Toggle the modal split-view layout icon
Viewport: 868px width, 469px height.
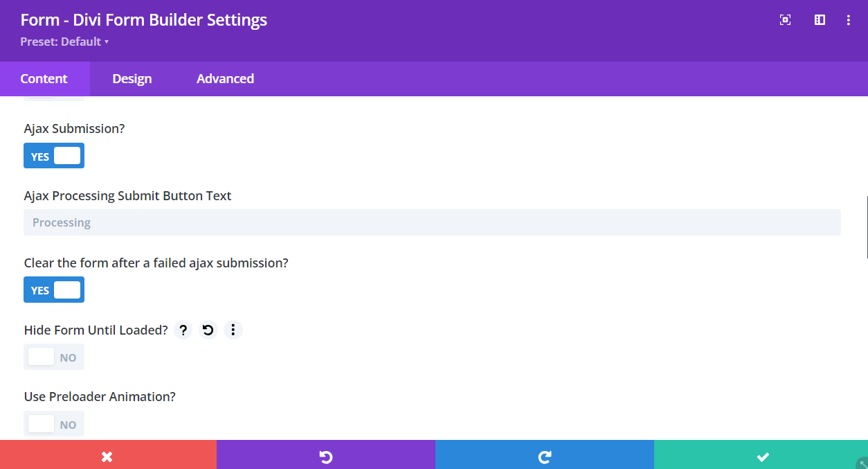pos(819,19)
